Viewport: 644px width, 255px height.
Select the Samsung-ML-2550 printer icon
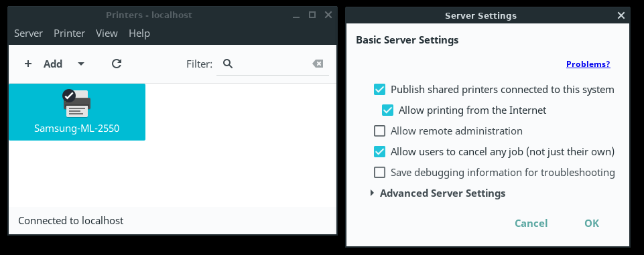click(77, 103)
